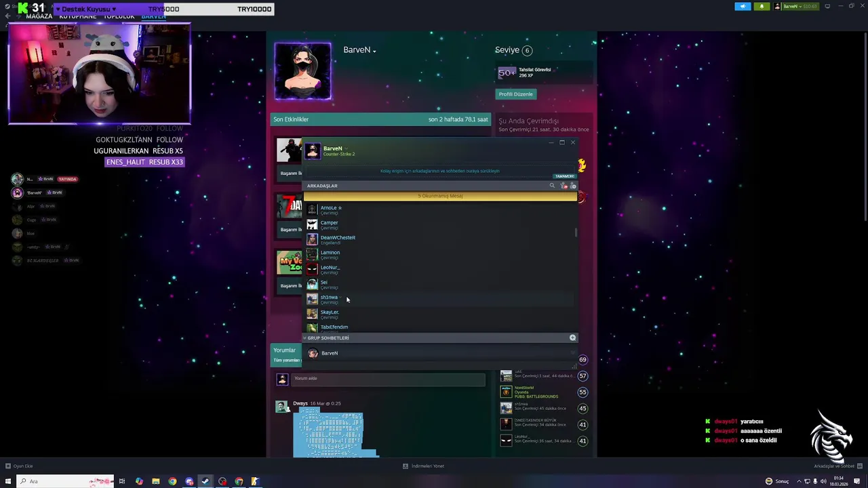Click LeoNur_ avatar in friends list
Viewport: 868px width, 488px height.
click(x=312, y=269)
